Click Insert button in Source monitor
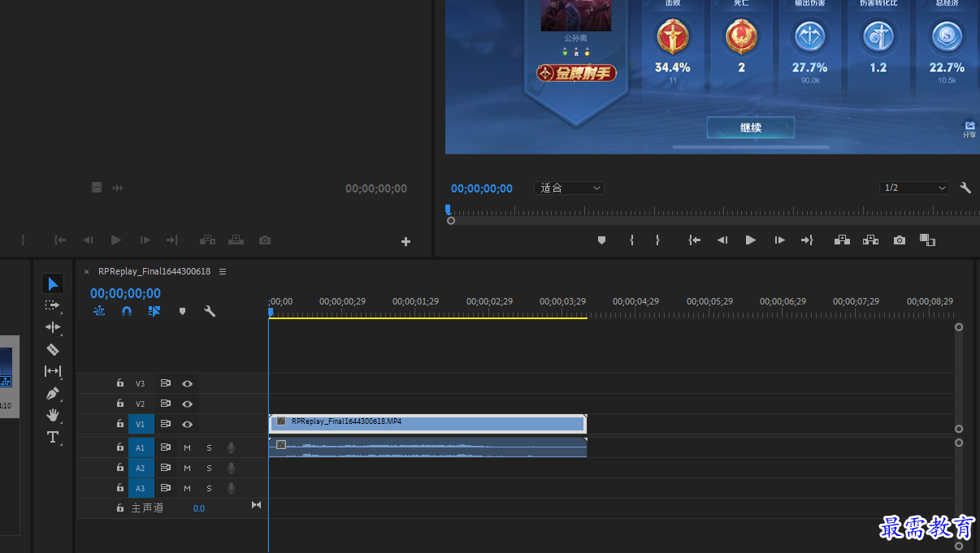The image size is (980, 553). pos(207,240)
